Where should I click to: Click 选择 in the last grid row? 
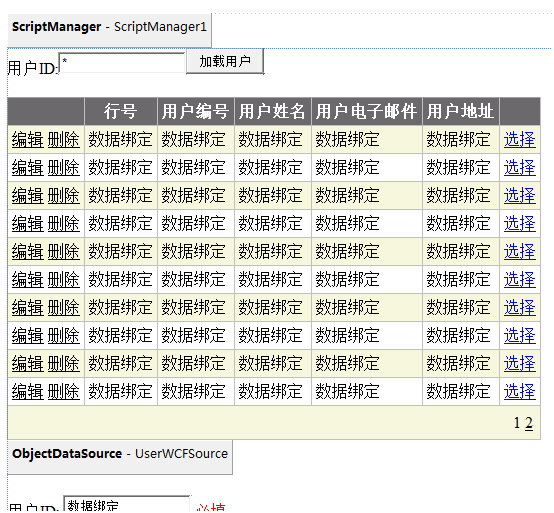coord(519,391)
